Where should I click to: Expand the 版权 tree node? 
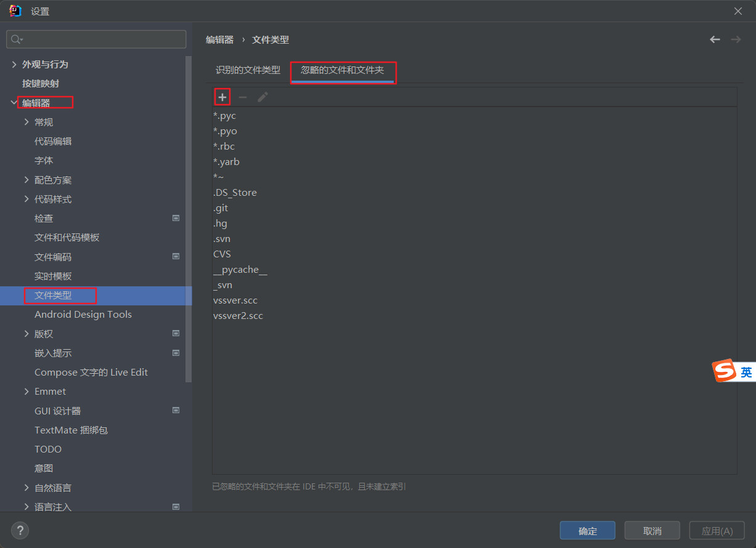(26, 334)
